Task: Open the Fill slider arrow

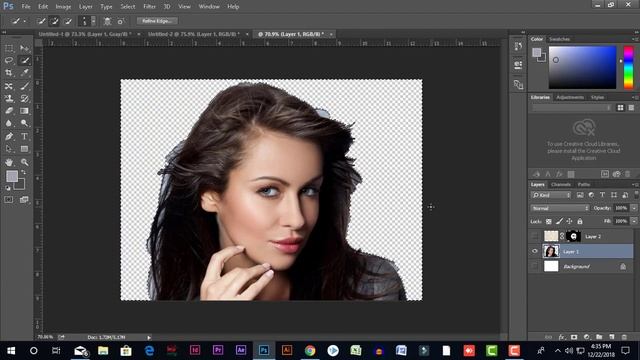Action: [x=634, y=221]
